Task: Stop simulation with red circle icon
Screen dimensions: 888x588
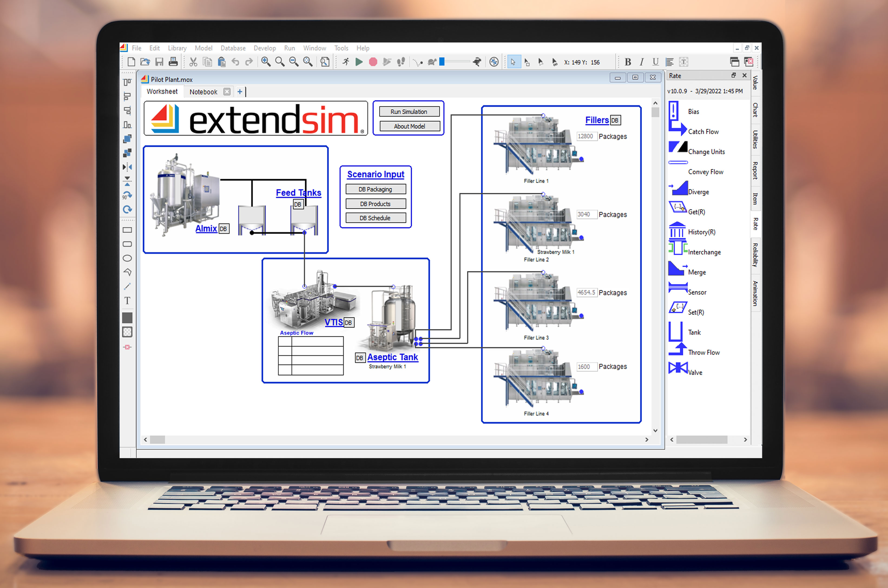Action: coord(373,62)
